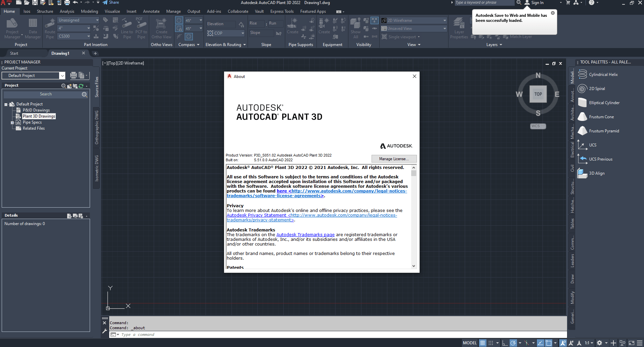Click the customization menu icon in status bar
644x347 pixels.
click(640, 343)
